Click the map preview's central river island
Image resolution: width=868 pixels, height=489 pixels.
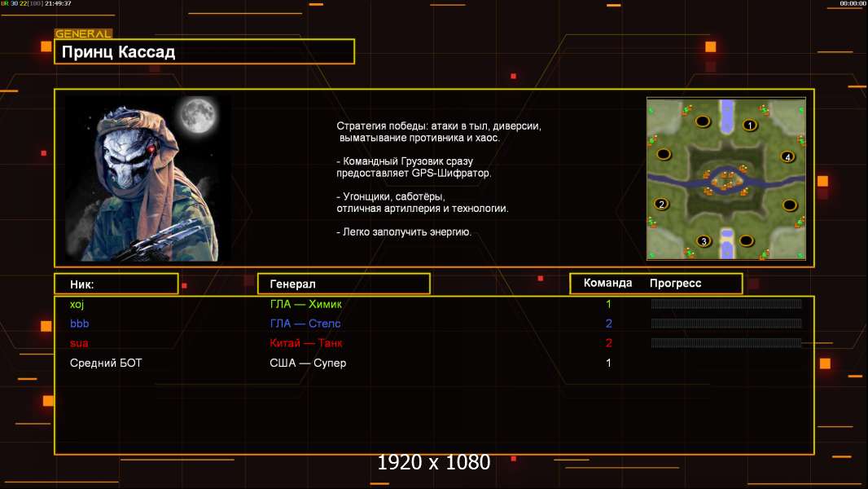coord(726,181)
